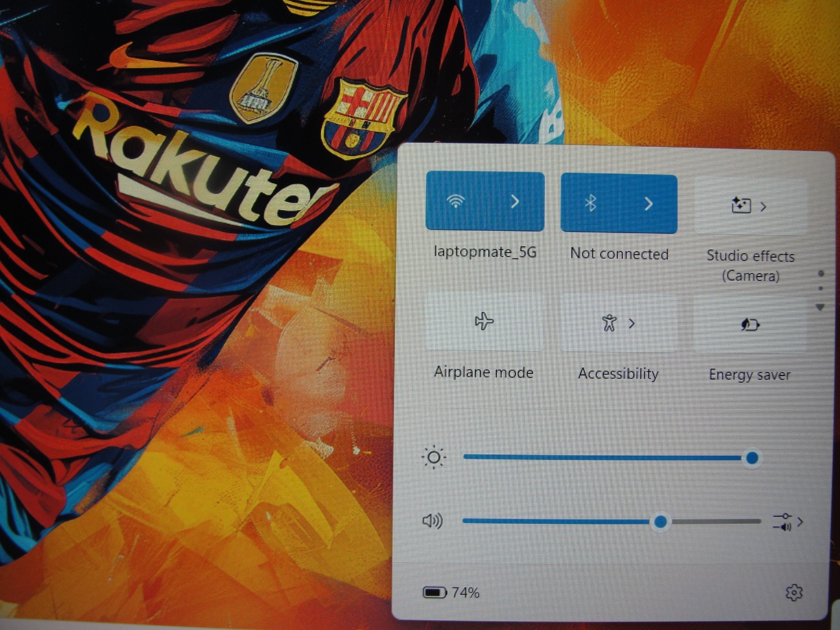
Task: Click the battery icon showing 74%
Action: pos(435,593)
